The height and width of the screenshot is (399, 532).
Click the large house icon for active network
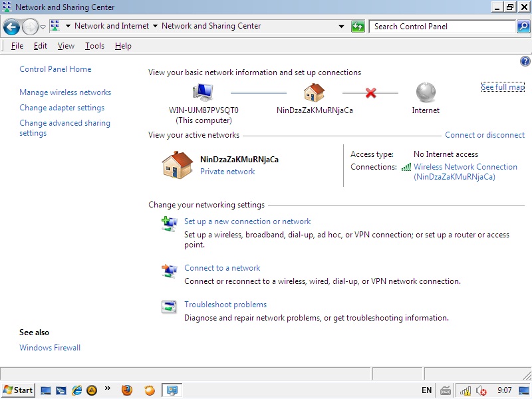pos(177,165)
